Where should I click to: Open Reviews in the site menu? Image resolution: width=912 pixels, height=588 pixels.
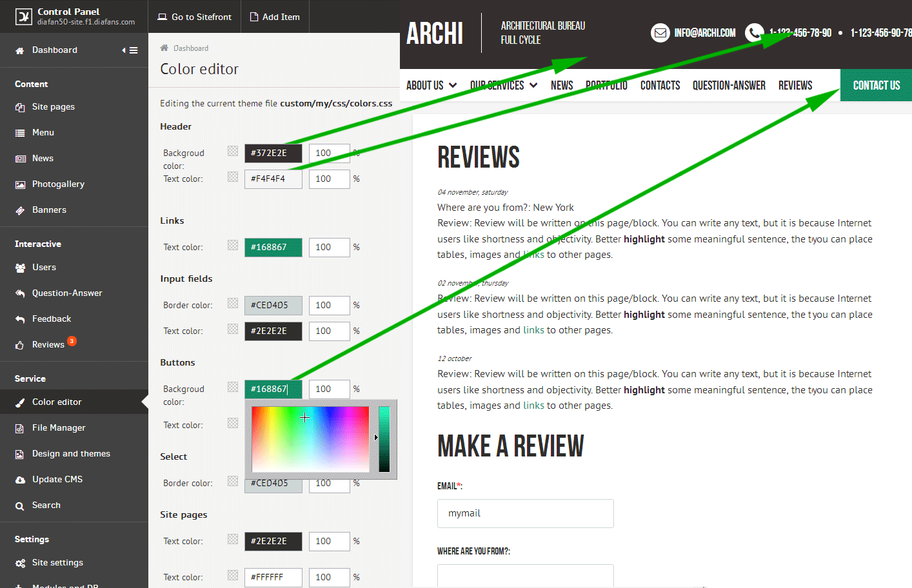tap(795, 85)
